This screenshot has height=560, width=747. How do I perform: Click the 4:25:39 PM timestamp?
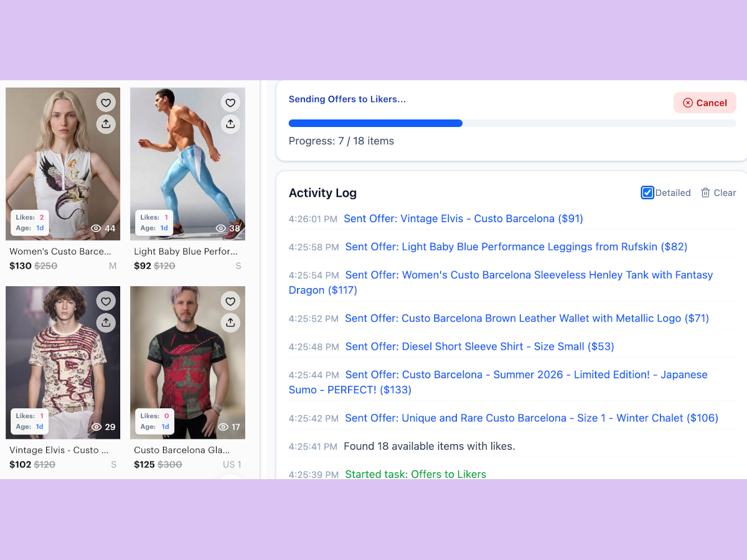[314, 475]
